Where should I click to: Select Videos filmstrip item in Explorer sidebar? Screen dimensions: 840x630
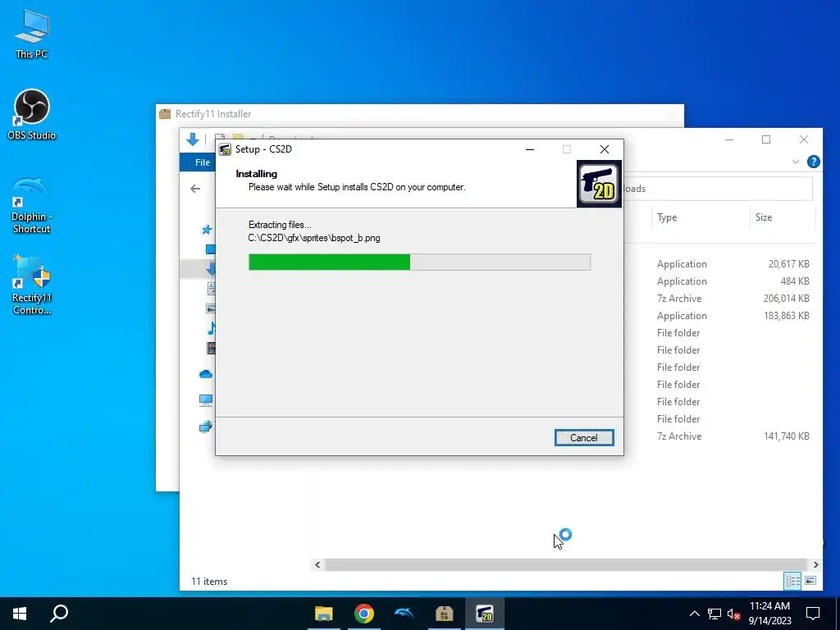point(211,348)
